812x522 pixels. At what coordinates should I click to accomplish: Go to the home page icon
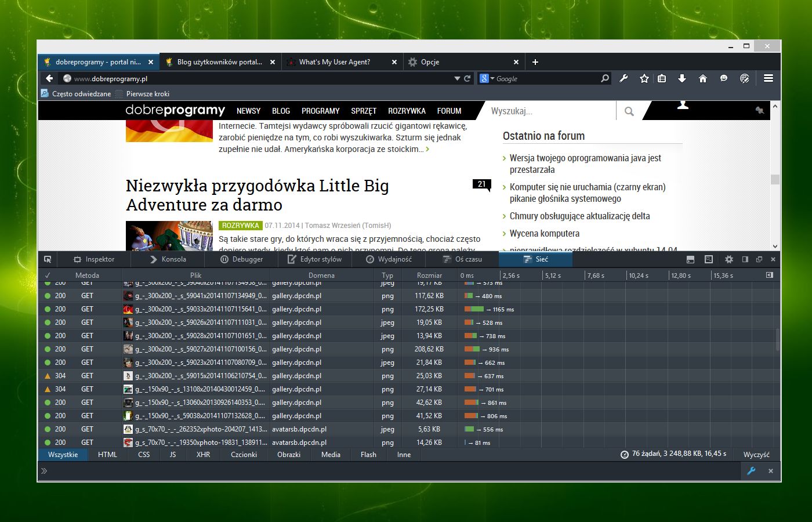click(702, 78)
